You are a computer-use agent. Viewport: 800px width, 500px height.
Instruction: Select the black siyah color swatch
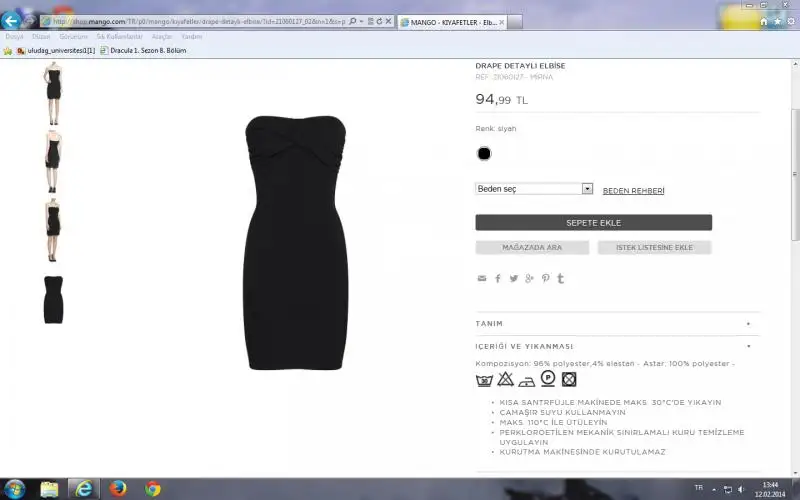[484, 153]
